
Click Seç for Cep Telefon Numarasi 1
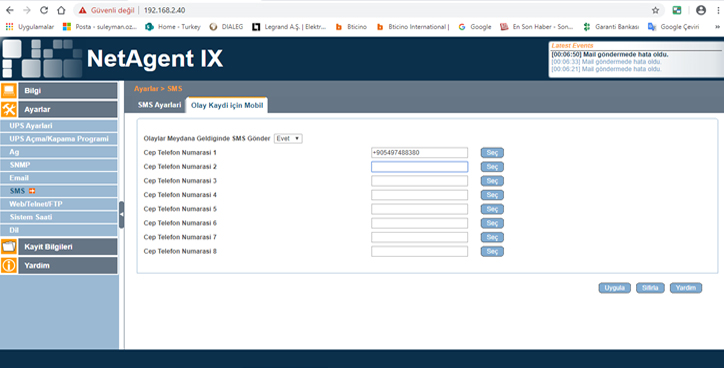(x=492, y=153)
